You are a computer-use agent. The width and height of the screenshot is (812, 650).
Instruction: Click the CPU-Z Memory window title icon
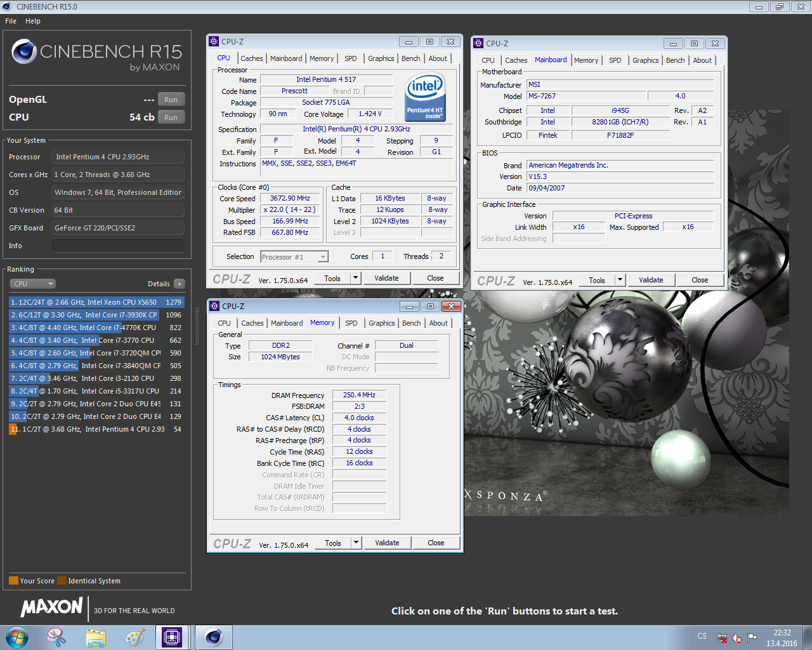click(x=215, y=307)
